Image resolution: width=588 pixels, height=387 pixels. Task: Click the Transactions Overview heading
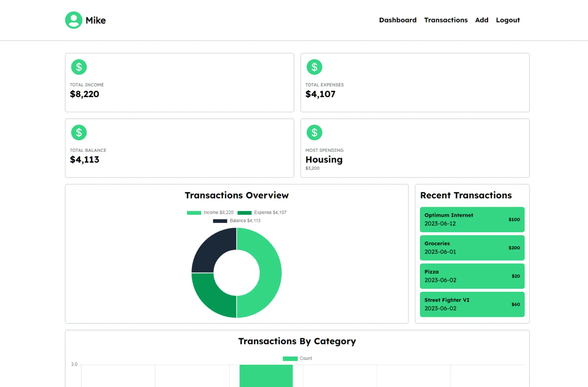click(236, 195)
